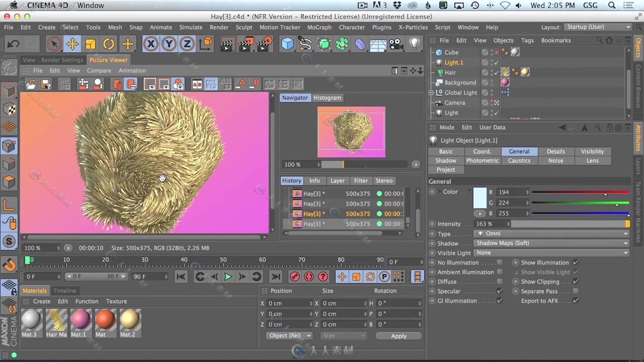Image resolution: width=644 pixels, height=362 pixels.
Task: Select the Rotate tool
Action: tap(109, 44)
